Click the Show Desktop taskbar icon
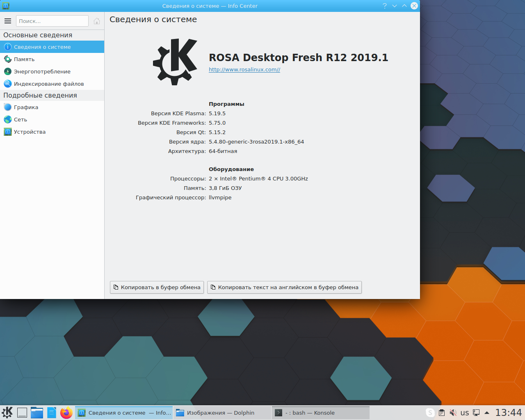The width and height of the screenshot is (525, 420). point(22,413)
